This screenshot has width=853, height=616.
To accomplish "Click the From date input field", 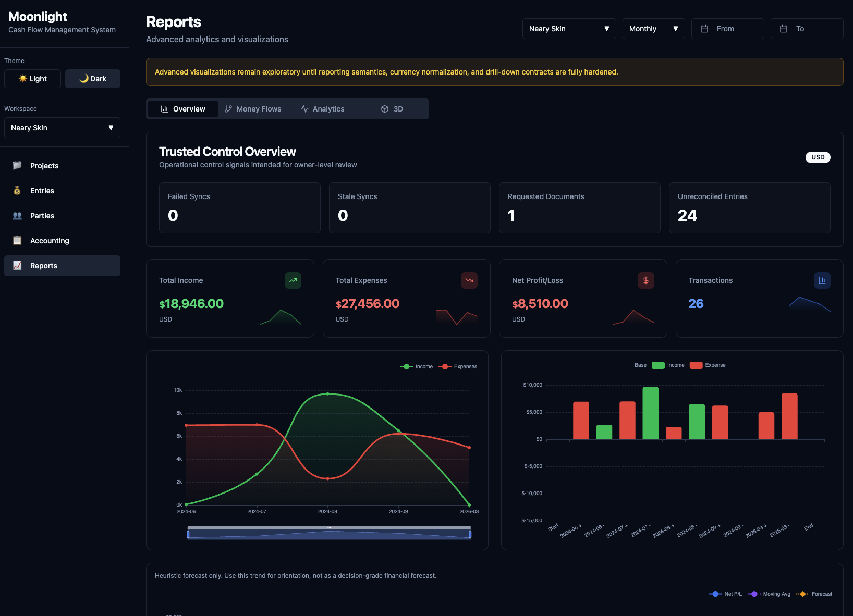I will tap(728, 29).
